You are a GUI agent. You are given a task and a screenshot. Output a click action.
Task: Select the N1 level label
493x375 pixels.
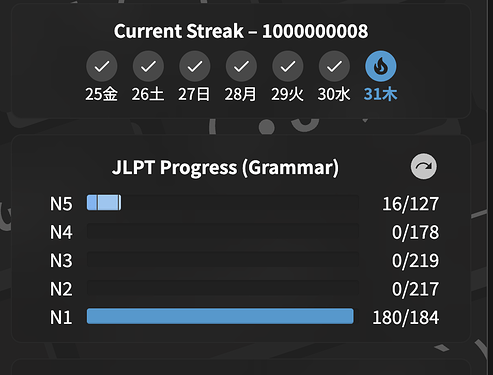(x=61, y=317)
